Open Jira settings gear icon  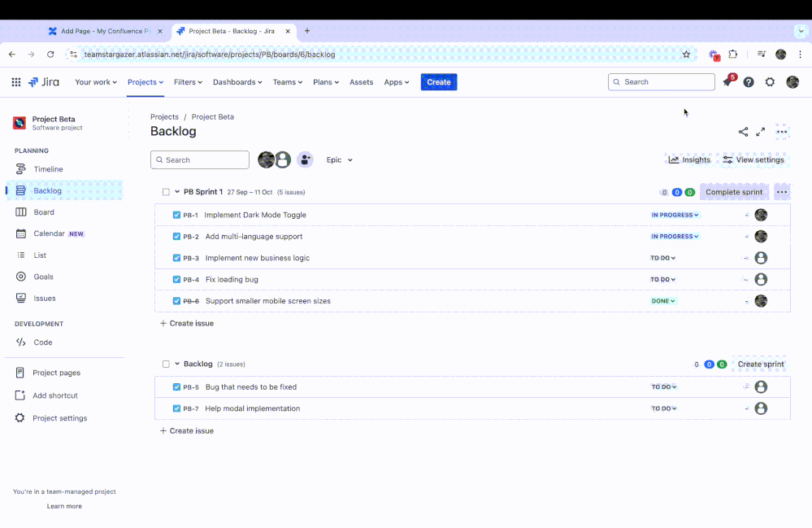770,82
